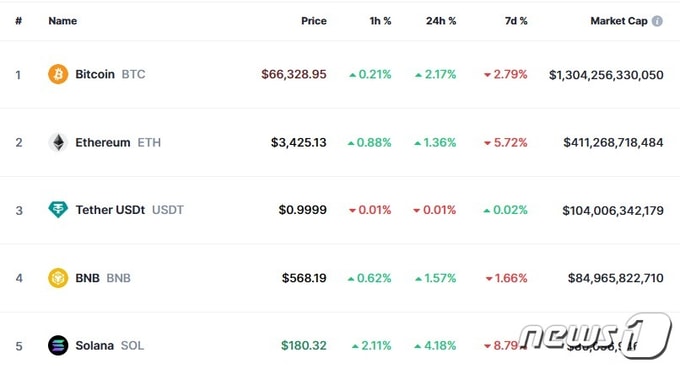The height and width of the screenshot is (369, 680).
Task: Sort by the 7d % column header
Action: [x=516, y=21]
